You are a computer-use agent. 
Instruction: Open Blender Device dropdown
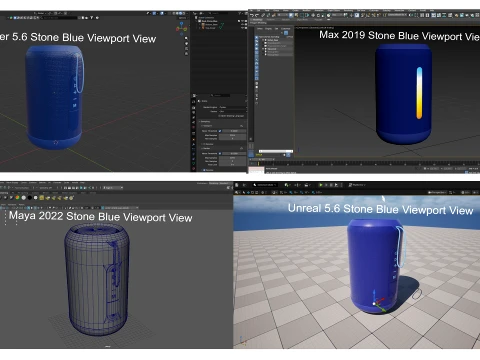[233, 111]
